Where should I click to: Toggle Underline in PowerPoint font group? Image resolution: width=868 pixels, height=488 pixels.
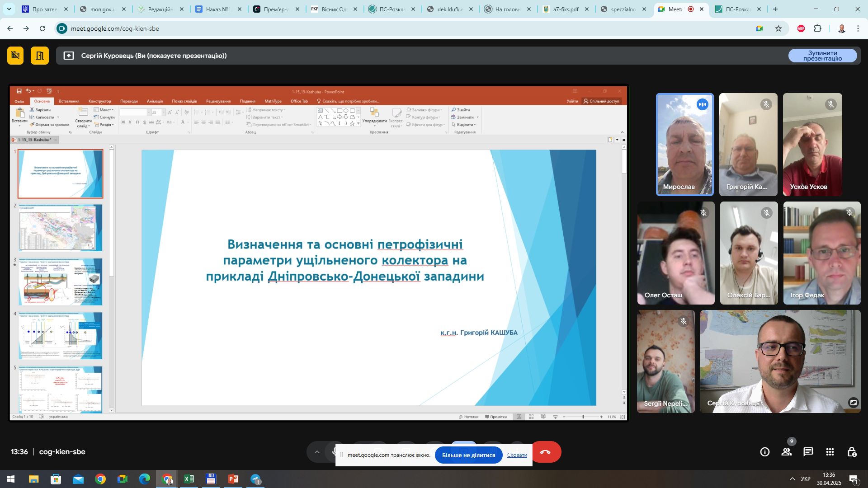137,122
